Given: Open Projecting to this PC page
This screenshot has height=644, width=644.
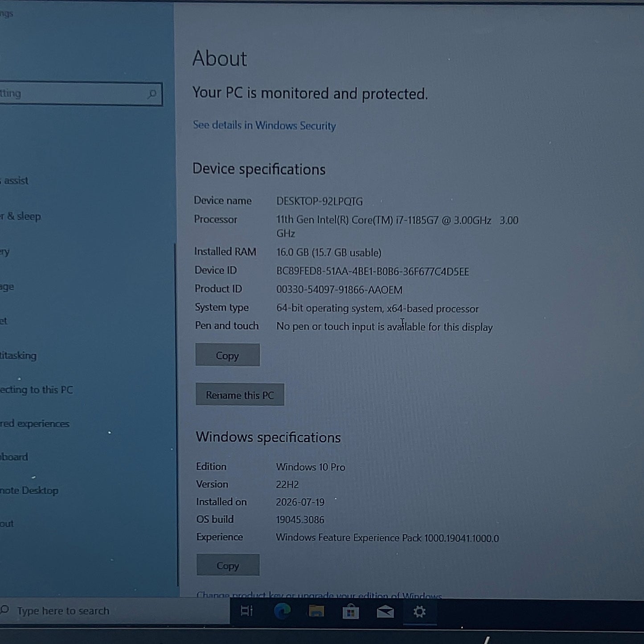Looking at the screenshot, I should pos(37,390).
